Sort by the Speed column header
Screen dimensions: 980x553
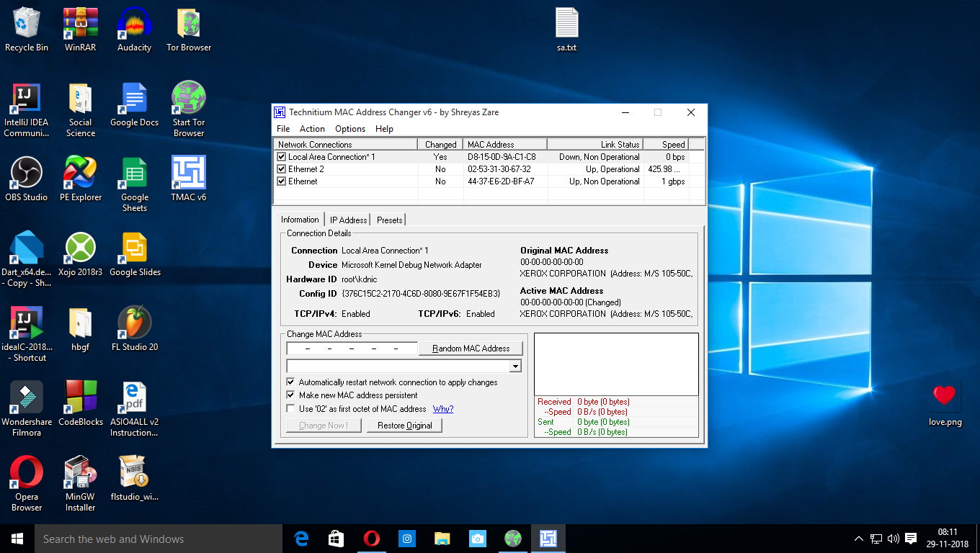(667, 145)
